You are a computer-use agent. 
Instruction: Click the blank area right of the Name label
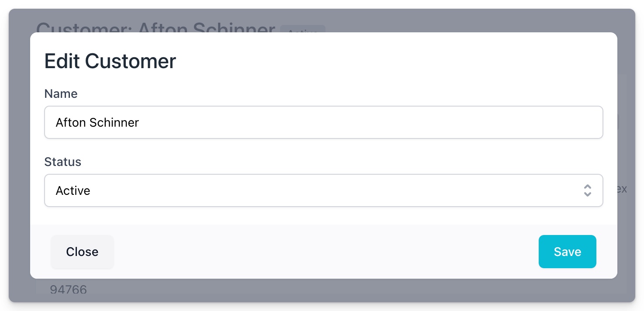coord(306,94)
